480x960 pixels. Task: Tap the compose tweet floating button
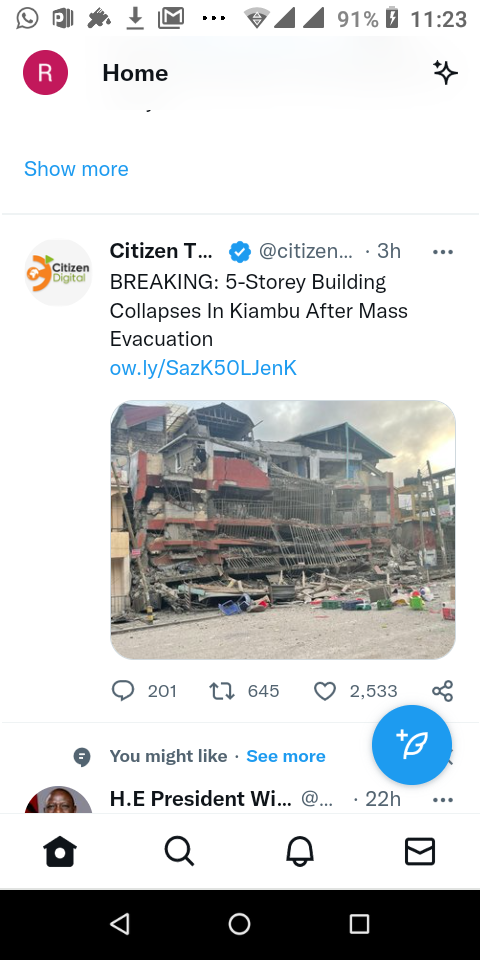coord(412,745)
